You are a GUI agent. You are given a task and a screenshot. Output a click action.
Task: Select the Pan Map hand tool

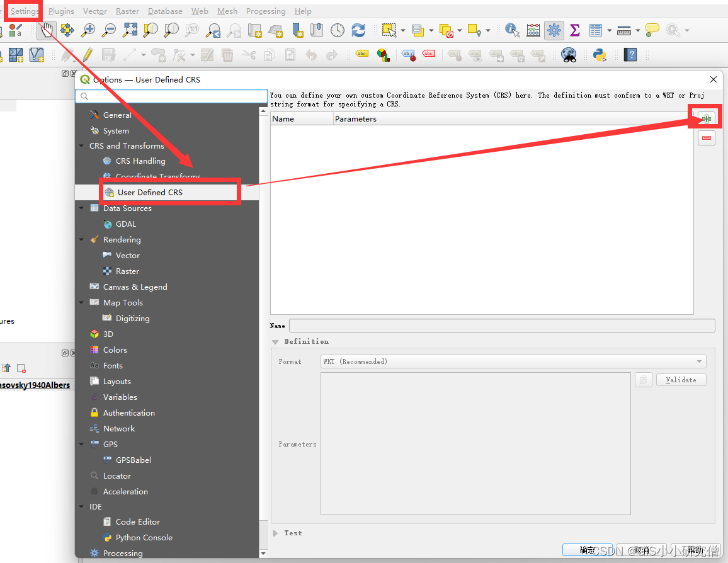[x=47, y=30]
